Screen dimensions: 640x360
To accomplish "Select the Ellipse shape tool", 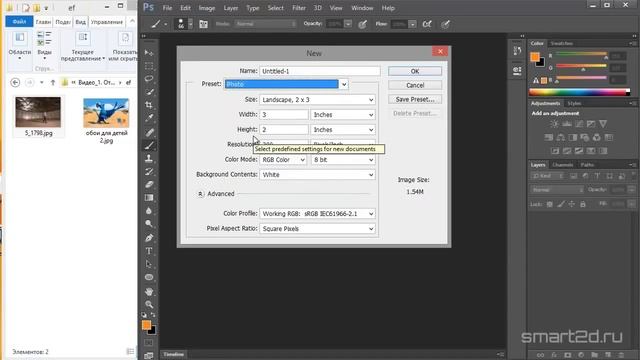I will pos(149,277).
